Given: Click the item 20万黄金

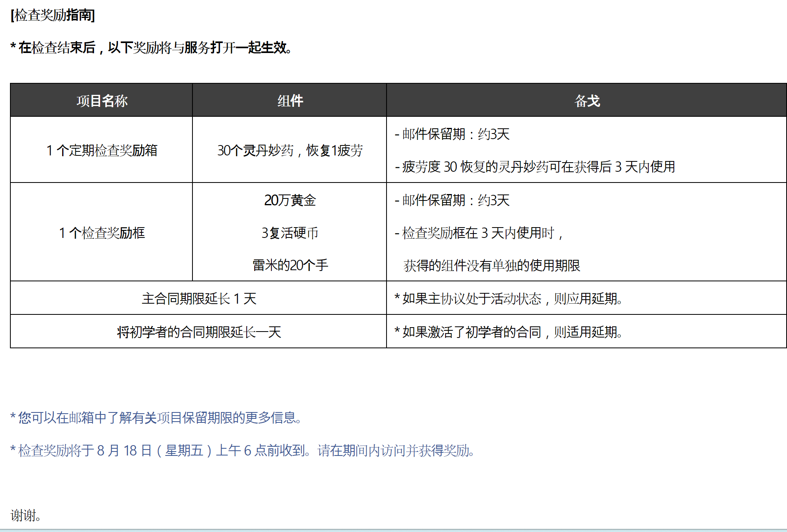Looking at the screenshot, I should coord(290,200).
